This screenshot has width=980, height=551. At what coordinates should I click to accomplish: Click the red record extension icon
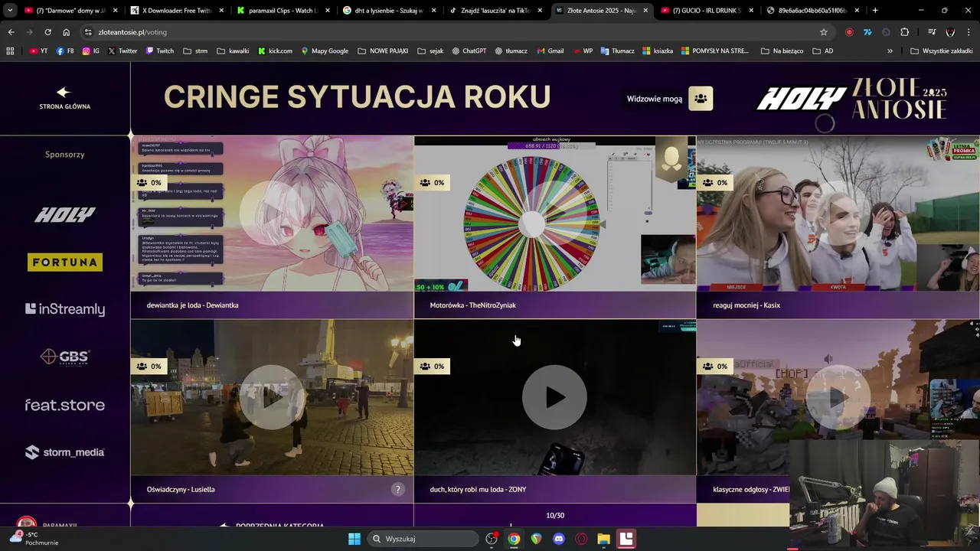(x=849, y=32)
